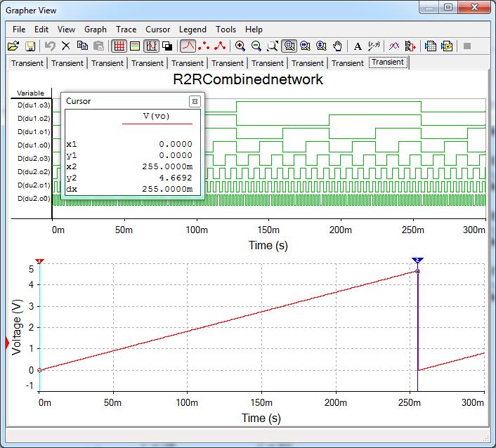Open the Cursor menu

point(158,29)
